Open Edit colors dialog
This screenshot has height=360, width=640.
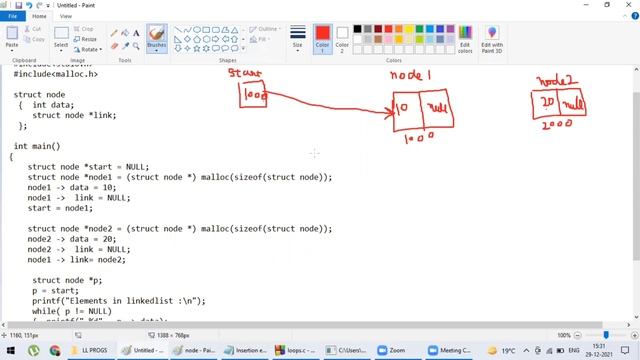pos(465,39)
